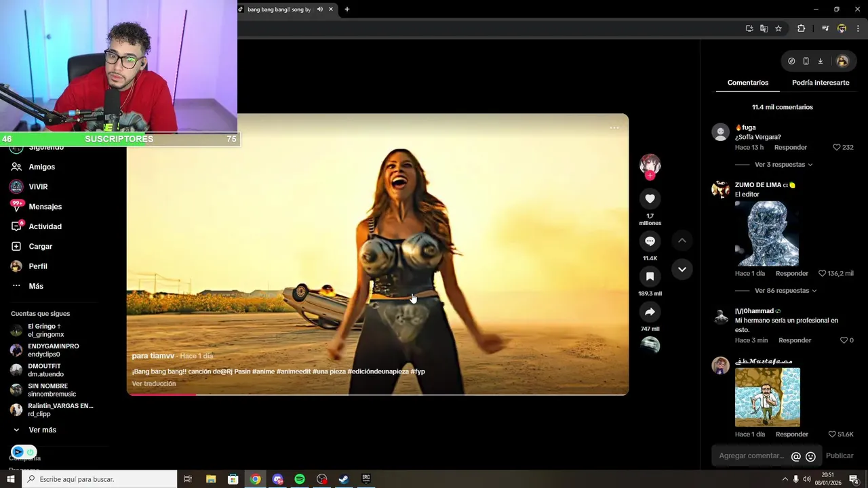Open the three-dot video options menu
Image resolution: width=868 pixels, height=488 pixels.
coord(614,128)
